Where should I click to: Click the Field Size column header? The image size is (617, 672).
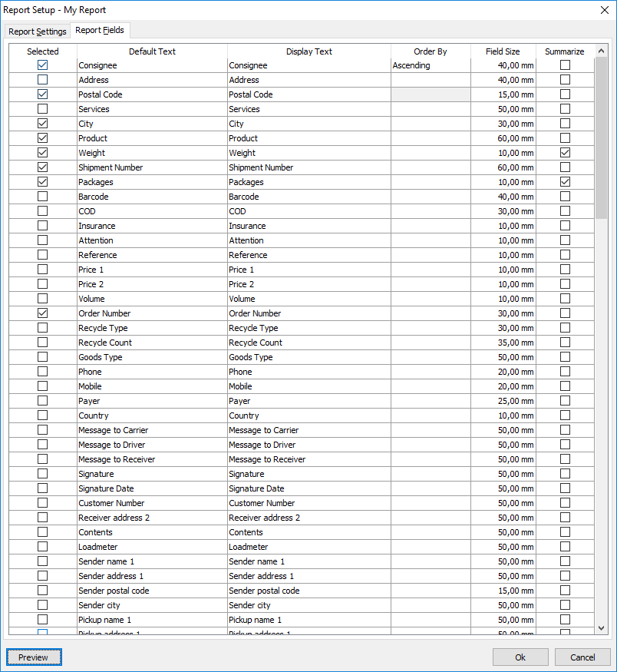503,51
